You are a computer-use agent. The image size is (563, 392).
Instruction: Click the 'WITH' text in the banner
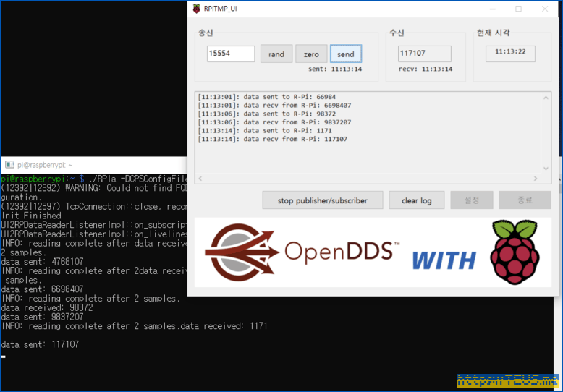444,260
